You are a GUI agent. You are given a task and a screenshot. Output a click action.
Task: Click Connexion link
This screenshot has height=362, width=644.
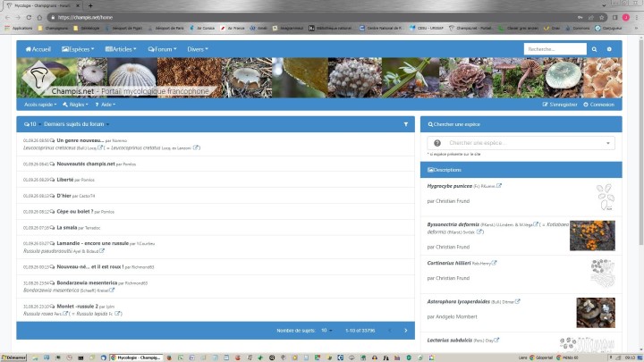coord(598,105)
